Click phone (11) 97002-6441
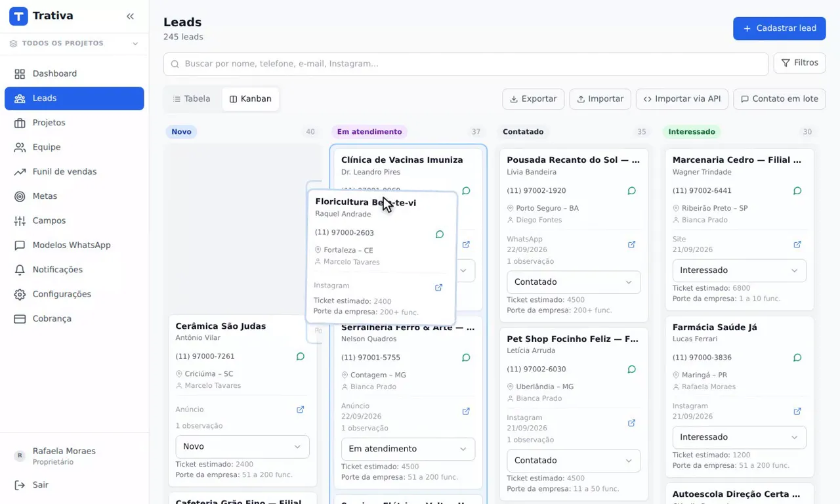The width and height of the screenshot is (840, 504). click(x=702, y=191)
